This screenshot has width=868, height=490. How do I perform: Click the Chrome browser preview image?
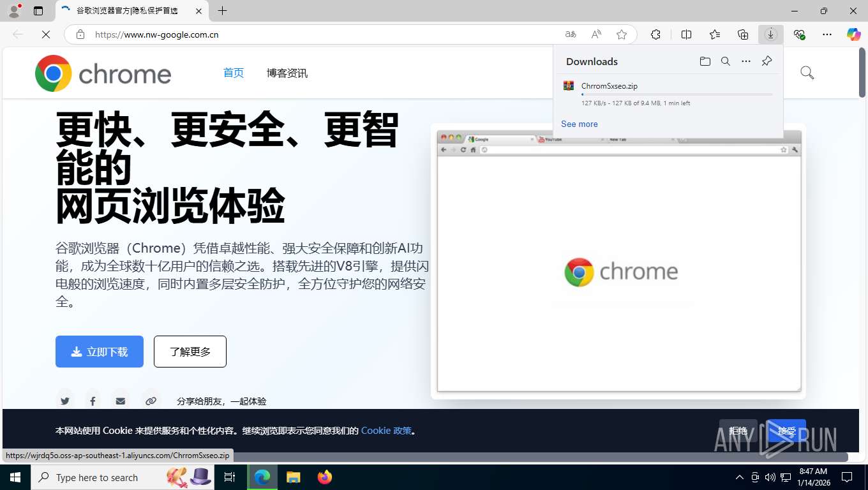[x=618, y=262]
